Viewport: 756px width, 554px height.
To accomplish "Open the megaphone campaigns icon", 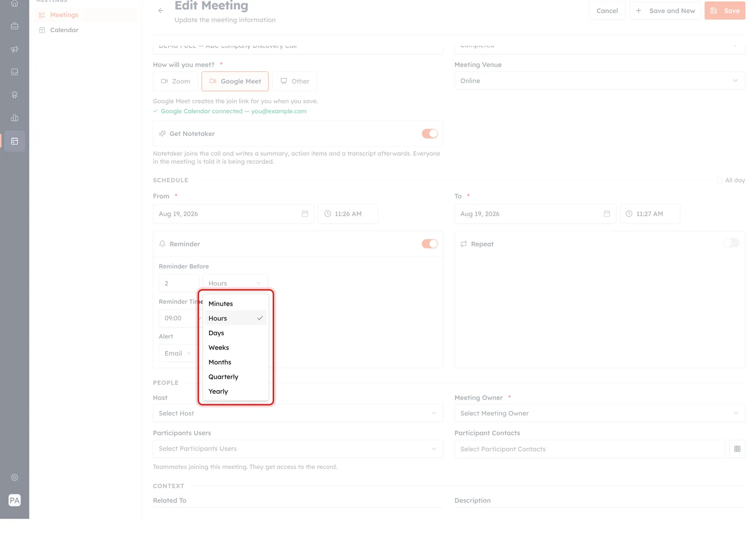I will 15,49.
